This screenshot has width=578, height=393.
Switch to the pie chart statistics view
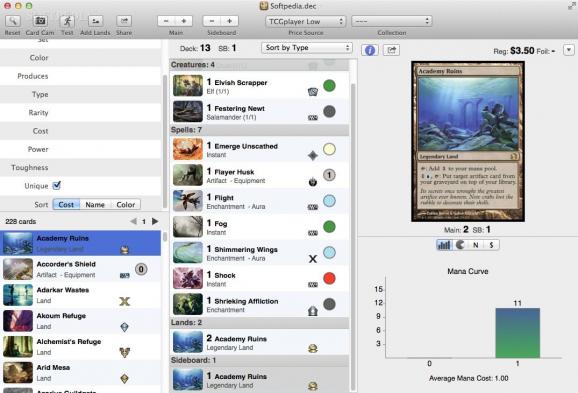pos(460,245)
